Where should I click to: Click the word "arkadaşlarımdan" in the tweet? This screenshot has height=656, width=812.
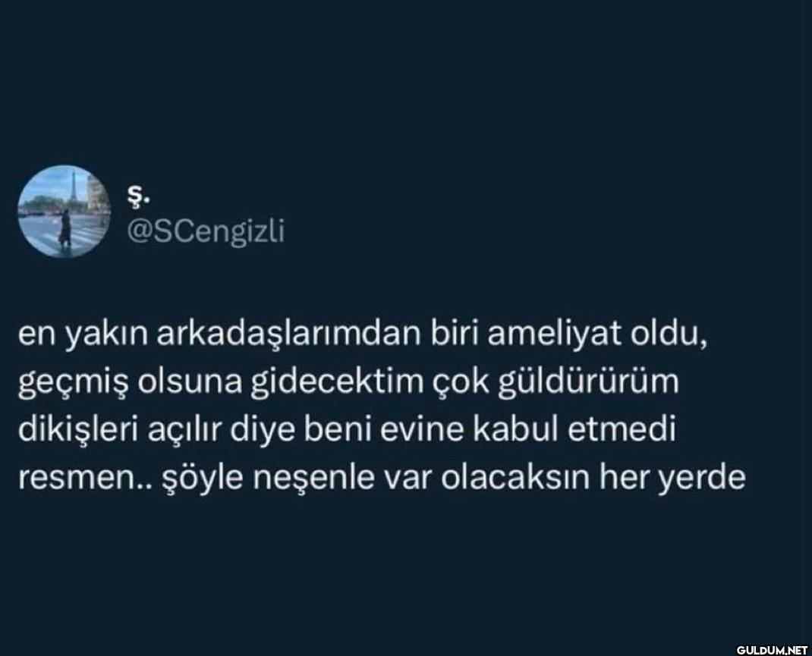[289, 334]
